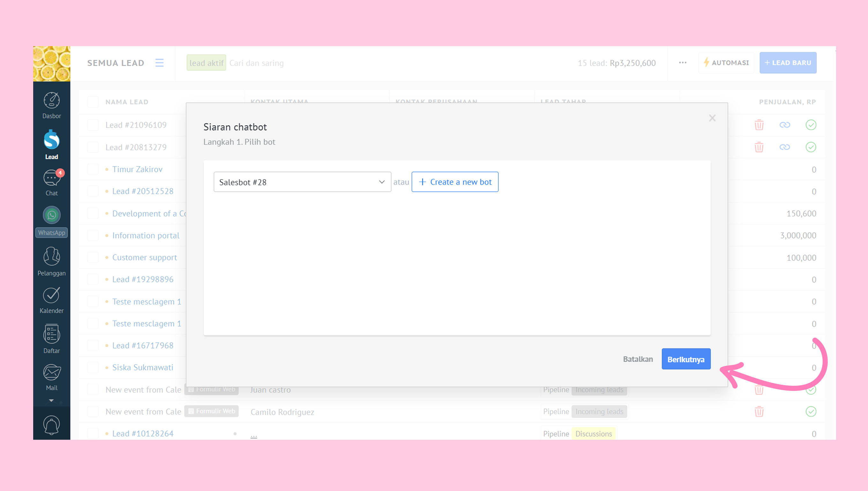Open the Pelanggan sidebar icon
The width and height of the screenshot is (868, 491).
(52, 261)
